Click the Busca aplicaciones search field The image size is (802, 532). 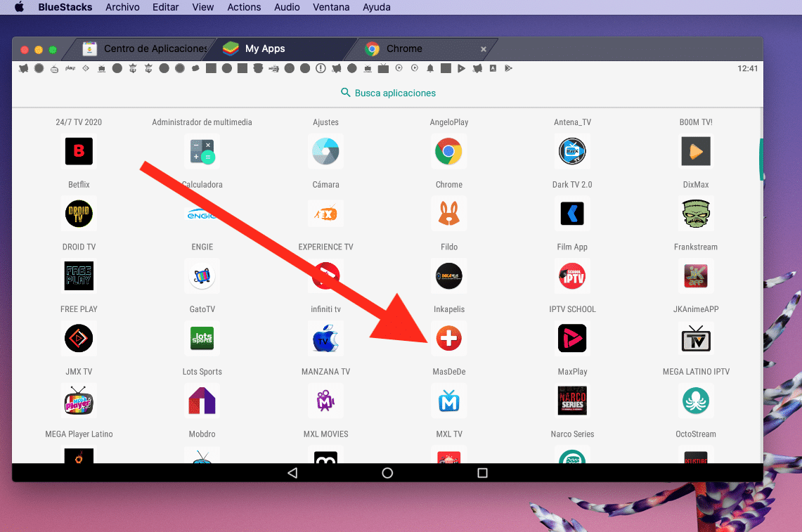(x=387, y=92)
